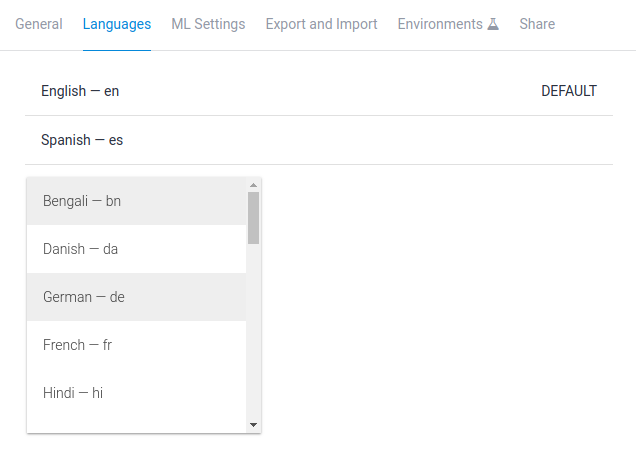This screenshot has height=450, width=636.
Task: Click the DEFAULT label on English row
Action: tap(569, 91)
